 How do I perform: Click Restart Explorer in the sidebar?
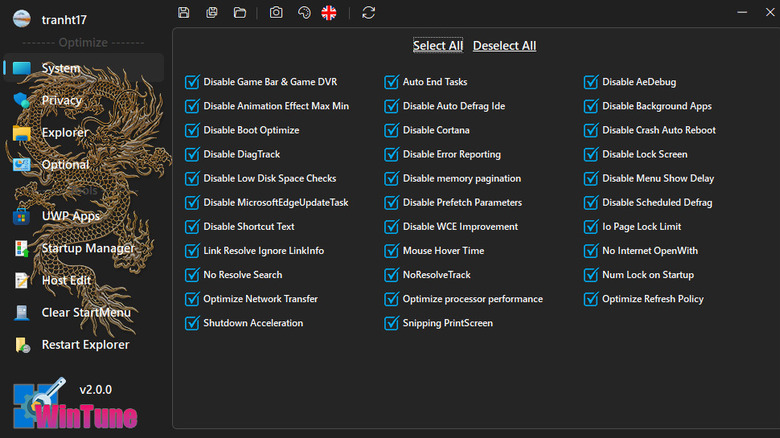click(85, 345)
